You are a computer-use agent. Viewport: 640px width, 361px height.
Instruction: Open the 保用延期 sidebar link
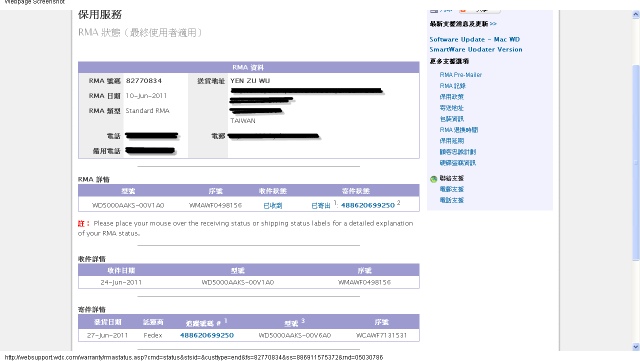[451, 141]
